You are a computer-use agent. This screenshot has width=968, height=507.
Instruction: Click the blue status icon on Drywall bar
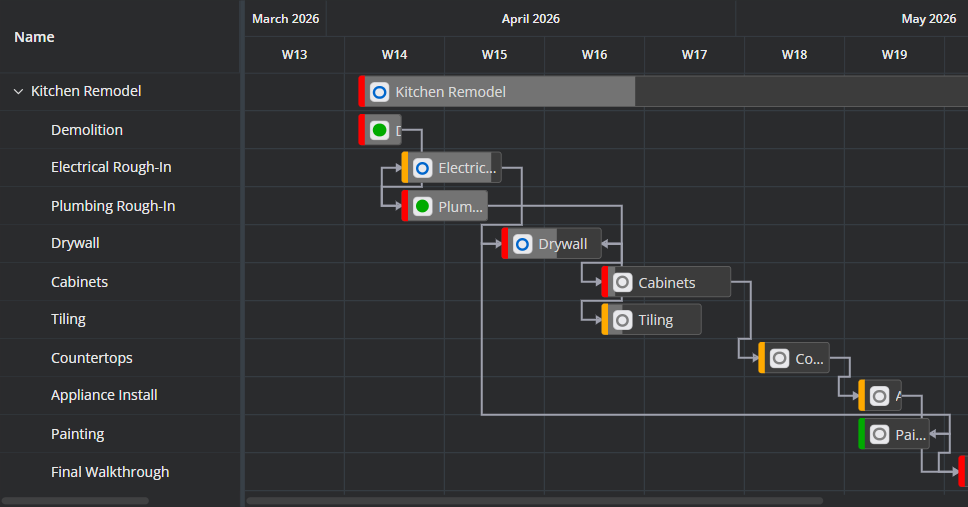click(x=522, y=244)
